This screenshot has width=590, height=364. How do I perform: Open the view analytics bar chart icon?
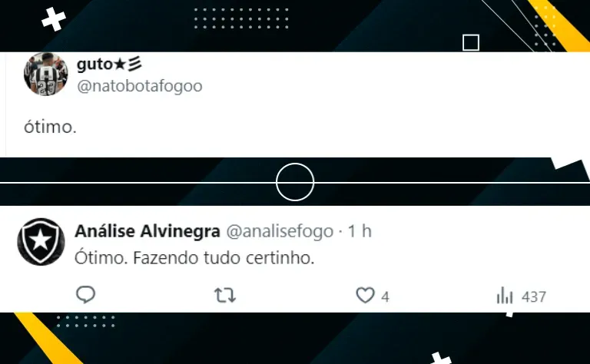click(505, 295)
